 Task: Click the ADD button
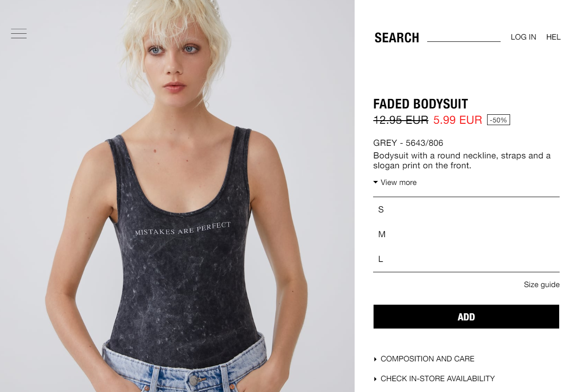(466, 317)
